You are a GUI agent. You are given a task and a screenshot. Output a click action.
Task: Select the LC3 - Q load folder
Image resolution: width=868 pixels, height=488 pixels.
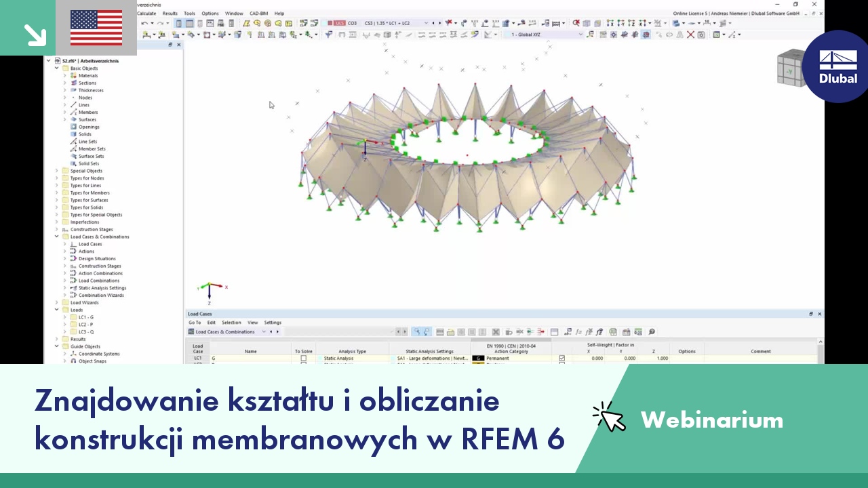[85, 332]
